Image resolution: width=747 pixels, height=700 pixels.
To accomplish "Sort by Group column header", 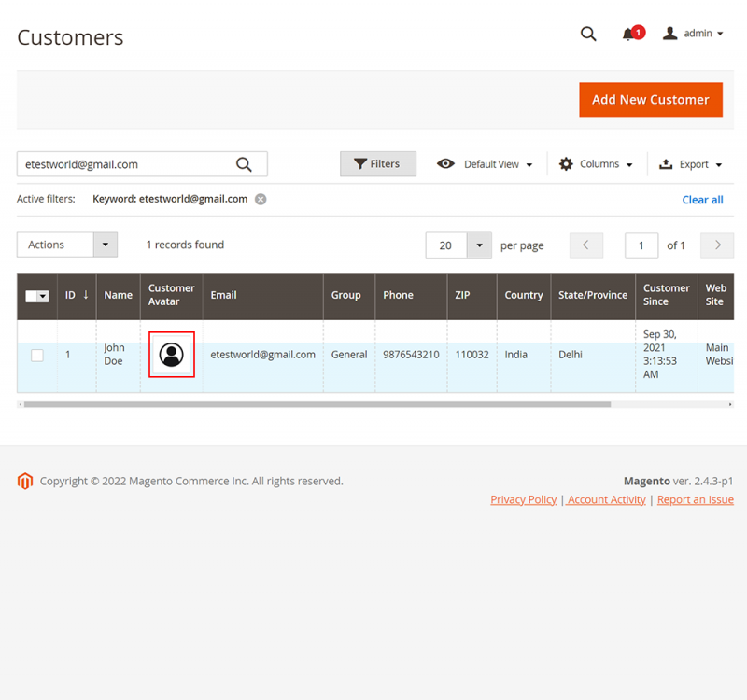I will [x=348, y=295].
